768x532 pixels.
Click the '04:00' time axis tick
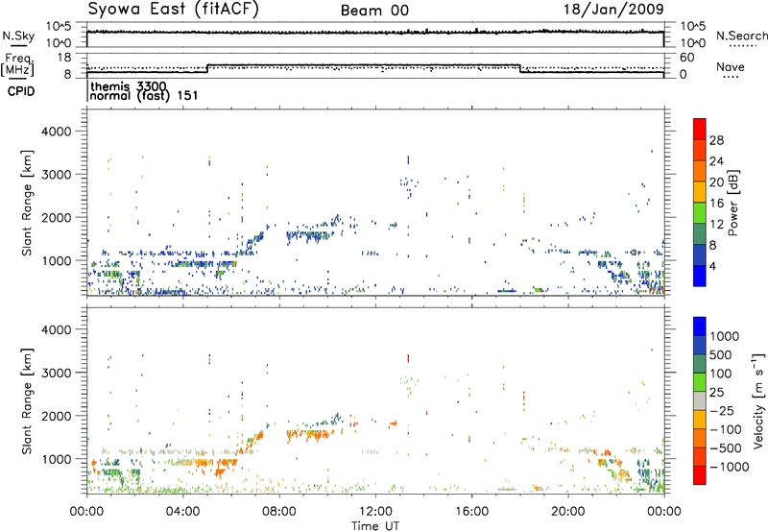tap(183, 512)
